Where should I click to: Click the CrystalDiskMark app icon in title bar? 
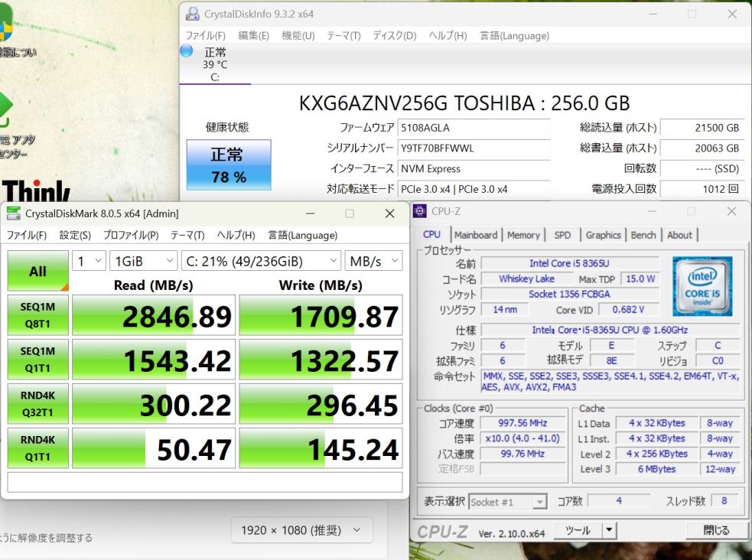tap(14, 213)
